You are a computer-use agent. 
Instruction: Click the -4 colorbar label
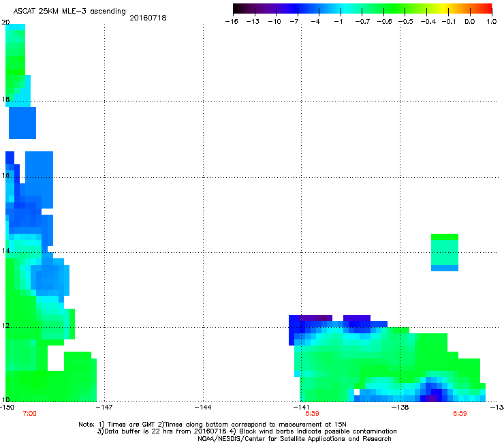pyautogui.click(x=315, y=22)
